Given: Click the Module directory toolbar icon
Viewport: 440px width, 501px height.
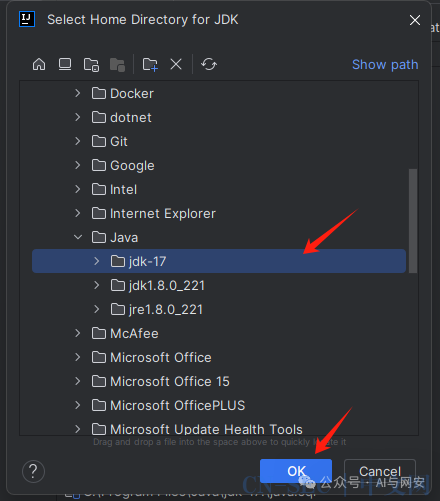Looking at the screenshot, I should (117, 65).
